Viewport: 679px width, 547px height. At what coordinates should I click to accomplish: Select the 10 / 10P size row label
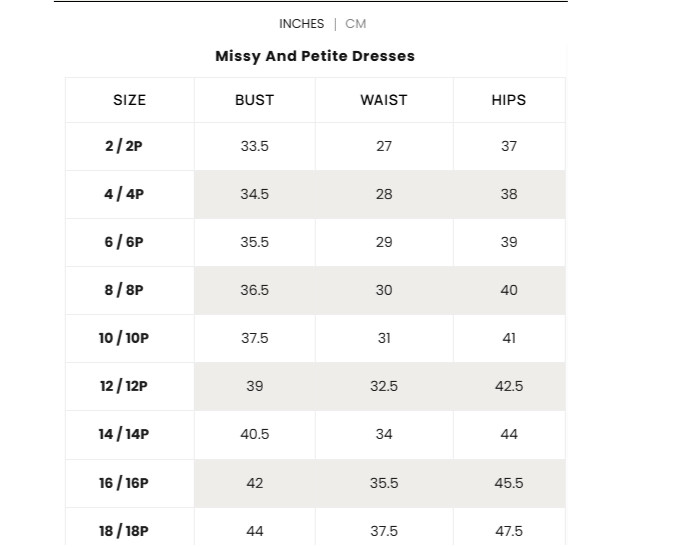(124, 338)
